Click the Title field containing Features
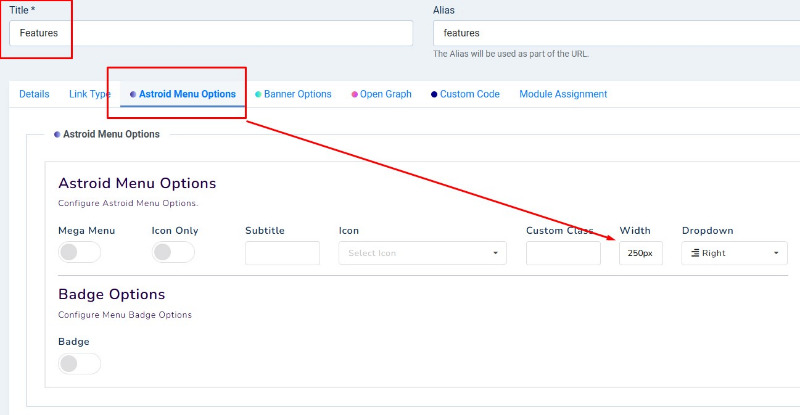The width and height of the screenshot is (800, 415). click(211, 33)
